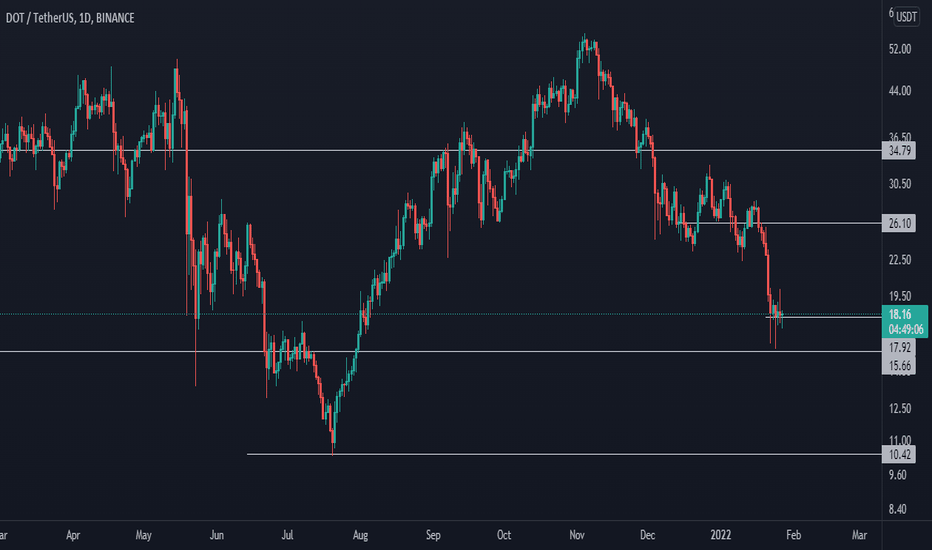932x550 pixels.
Task: Click the Apr label on time axis
Action: [73, 535]
